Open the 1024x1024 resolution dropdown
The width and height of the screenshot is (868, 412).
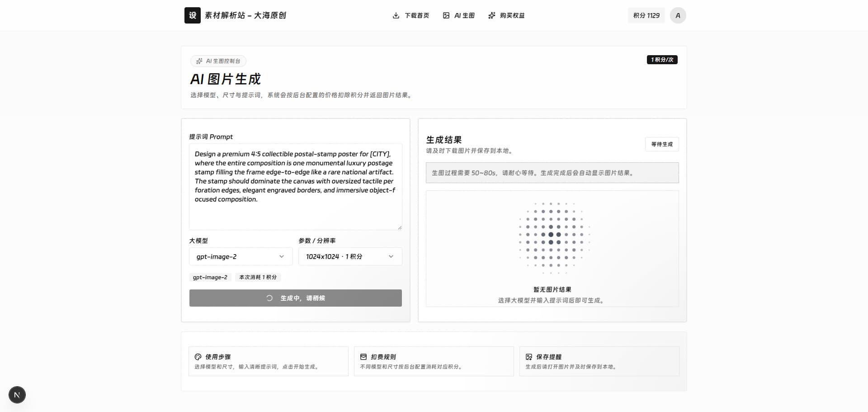pos(350,256)
